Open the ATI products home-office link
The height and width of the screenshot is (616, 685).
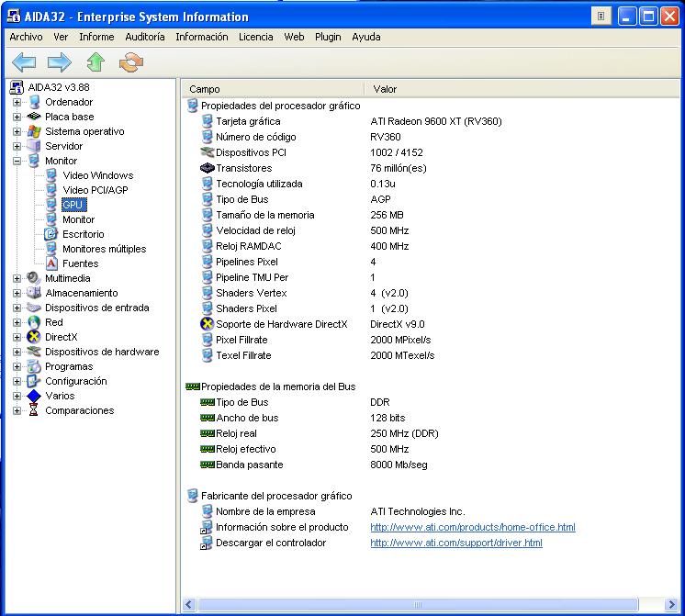pos(473,527)
